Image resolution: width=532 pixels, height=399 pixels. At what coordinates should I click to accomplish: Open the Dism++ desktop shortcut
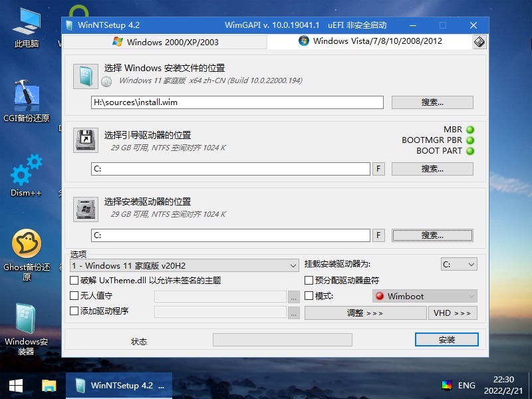tap(26, 174)
